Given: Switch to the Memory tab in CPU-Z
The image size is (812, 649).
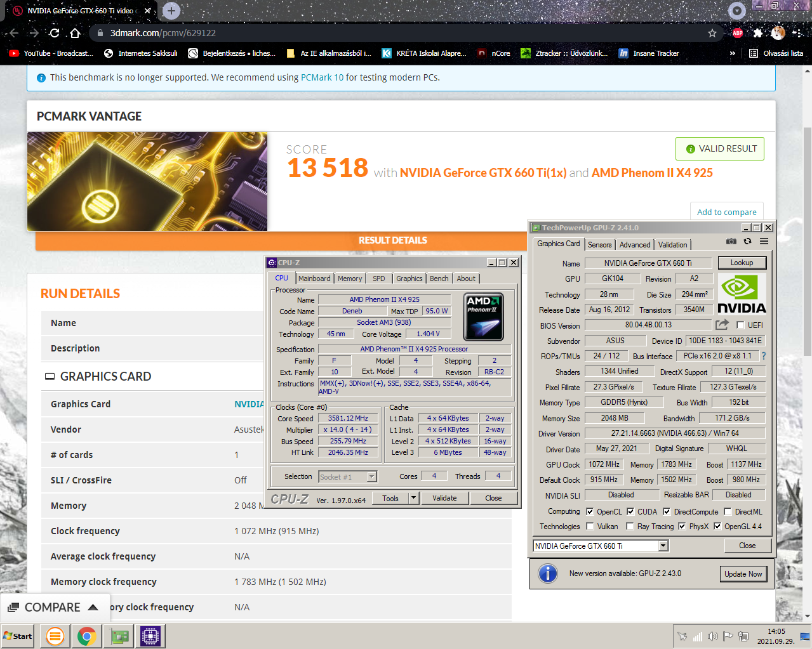Looking at the screenshot, I should pos(350,279).
